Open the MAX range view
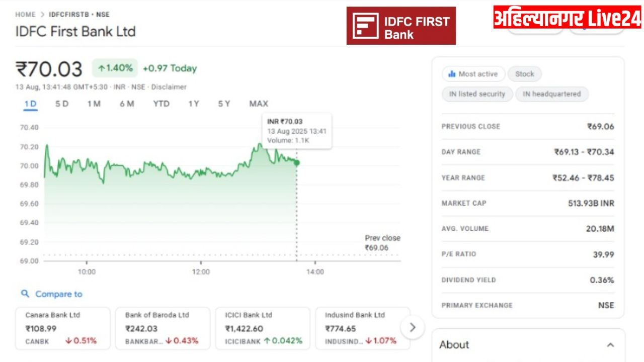This screenshot has width=644, height=362. tap(259, 104)
